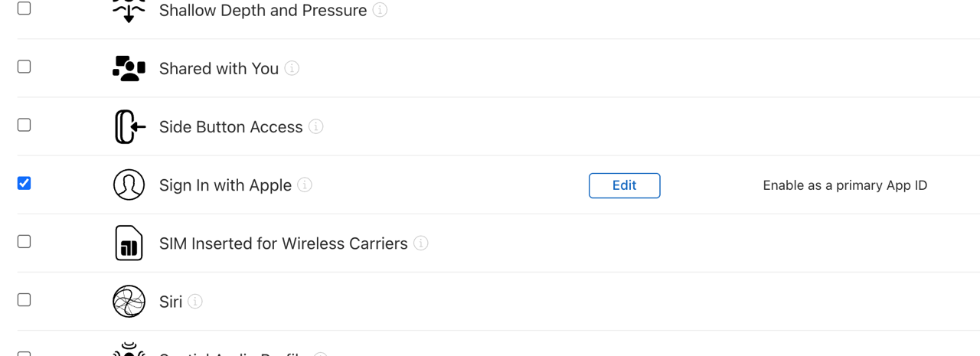
Task: Click the Enable as a primary App ID text
Action: (844, 185)
